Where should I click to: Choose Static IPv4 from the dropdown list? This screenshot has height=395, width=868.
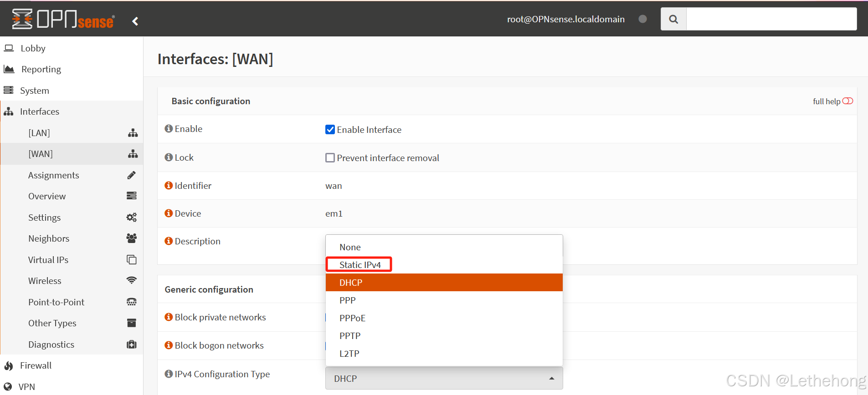444,265
